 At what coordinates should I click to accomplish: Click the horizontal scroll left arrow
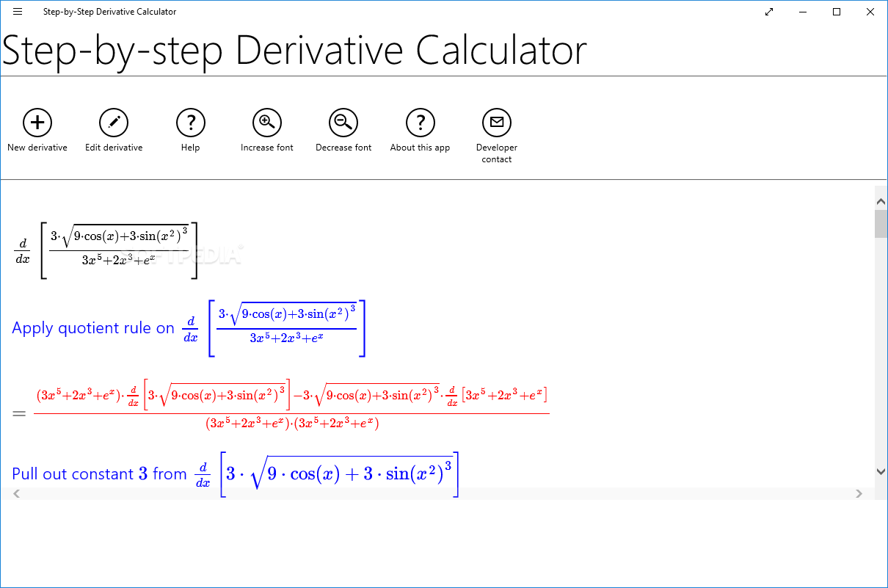pyautogui.click(x=17, y=494)
